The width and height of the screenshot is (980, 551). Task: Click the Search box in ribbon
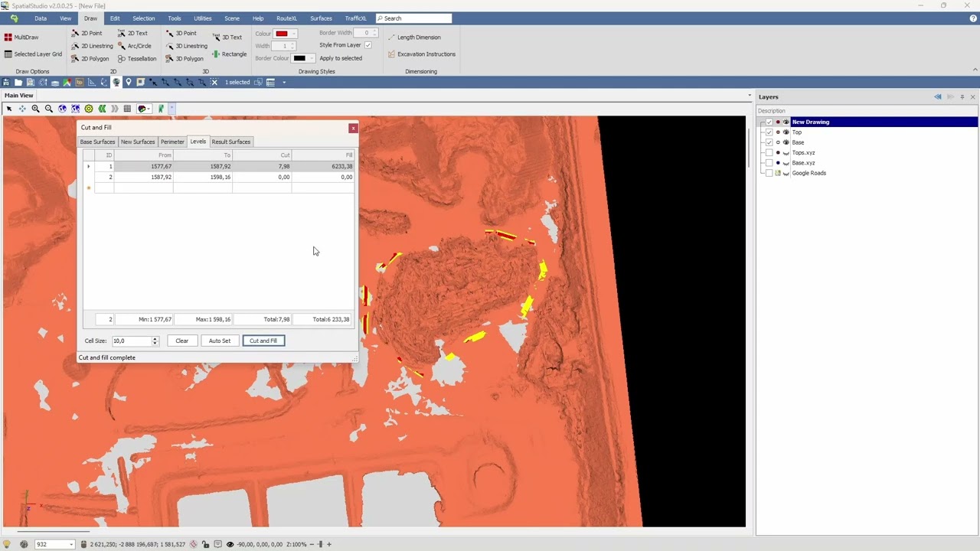pos(413,18)
